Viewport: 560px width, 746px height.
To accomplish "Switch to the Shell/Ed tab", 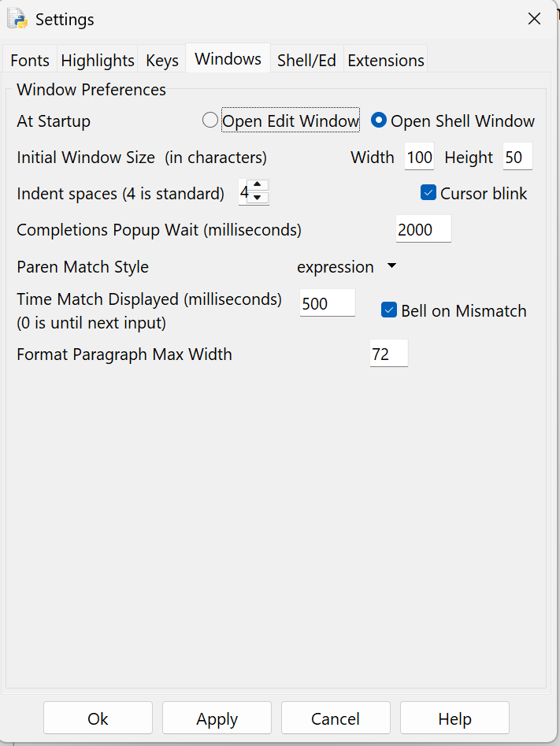I will pos(306,61).
